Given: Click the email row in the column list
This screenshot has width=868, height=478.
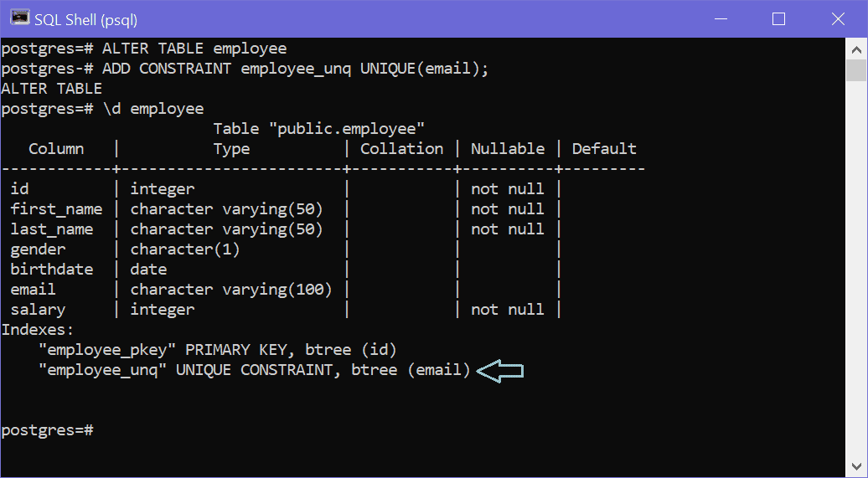Looking at the screenshot, I should pyautogui.click(x=33, y=290).
